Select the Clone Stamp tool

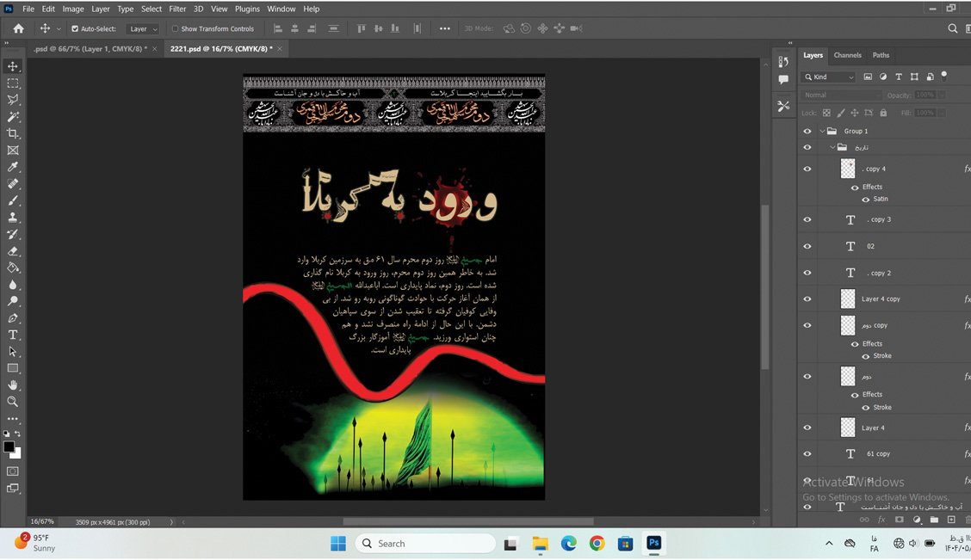tap(12, 217)
